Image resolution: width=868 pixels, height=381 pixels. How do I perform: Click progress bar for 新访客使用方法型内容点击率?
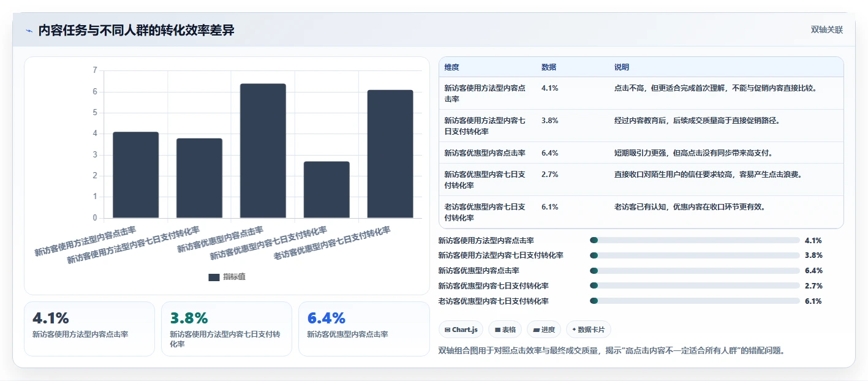pyautogui.click(x=695, y=240)
